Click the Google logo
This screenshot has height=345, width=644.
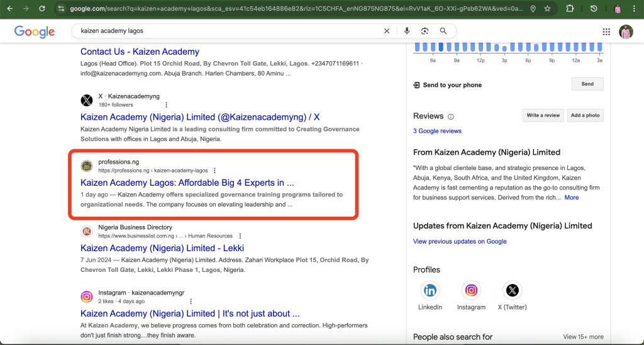pos(35,31)
